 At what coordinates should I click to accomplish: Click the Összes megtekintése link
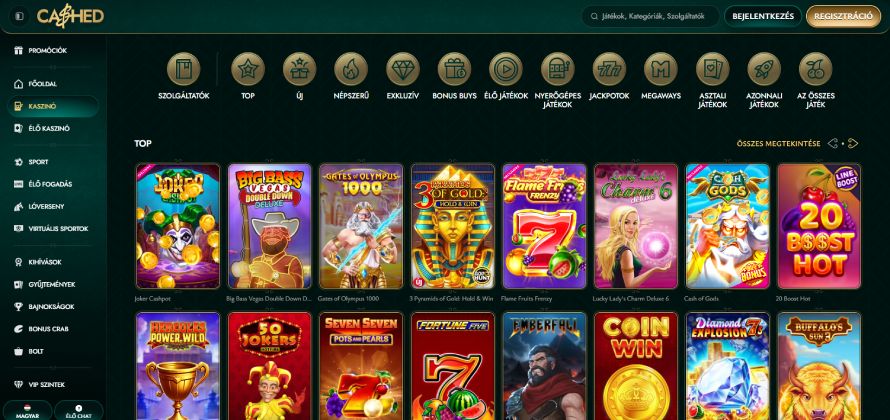(x=778, y=144)
